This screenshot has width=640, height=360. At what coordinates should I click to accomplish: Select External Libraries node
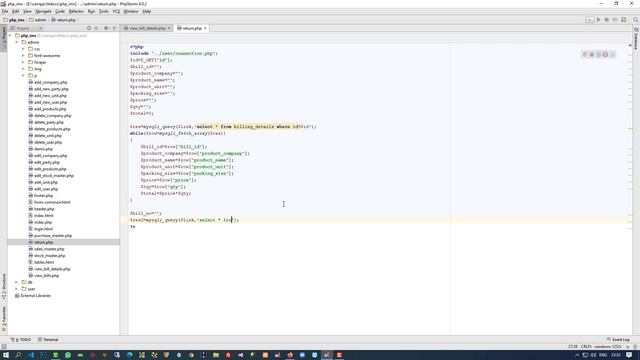tap(33, 296)
